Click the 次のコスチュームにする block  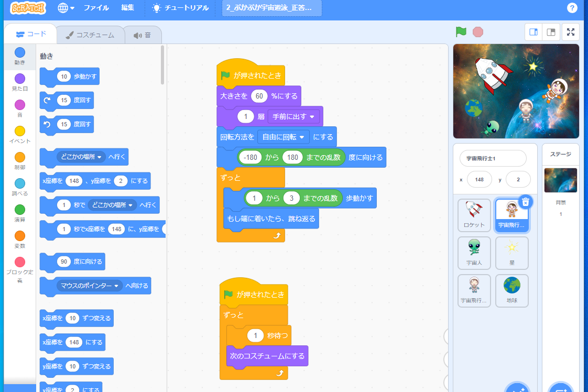[x=267, y=356]
